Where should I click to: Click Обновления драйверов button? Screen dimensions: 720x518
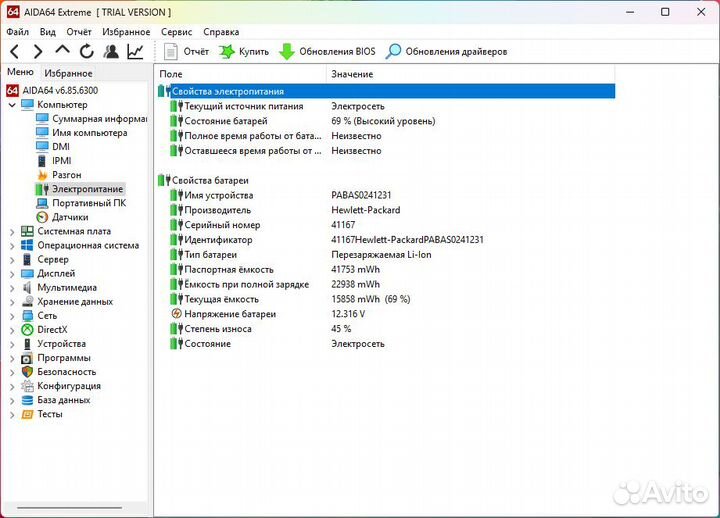[x=446, y=51]
